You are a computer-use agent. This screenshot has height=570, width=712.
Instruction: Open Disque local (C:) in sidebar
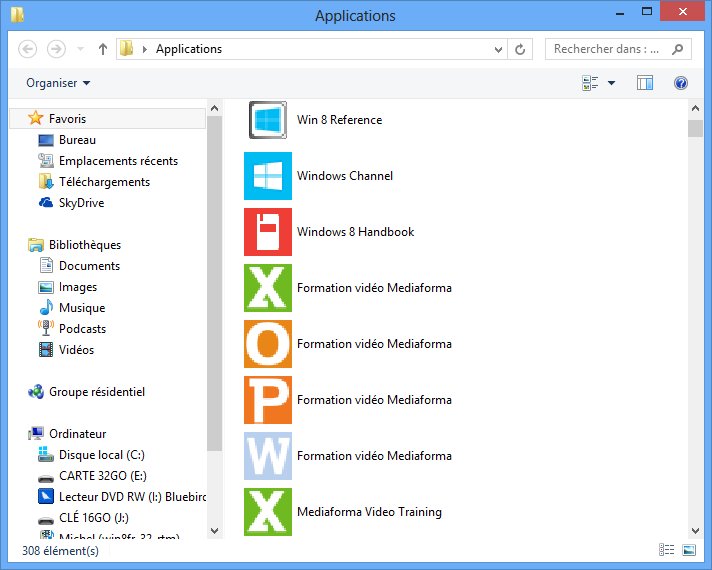(x=101, y=455)
